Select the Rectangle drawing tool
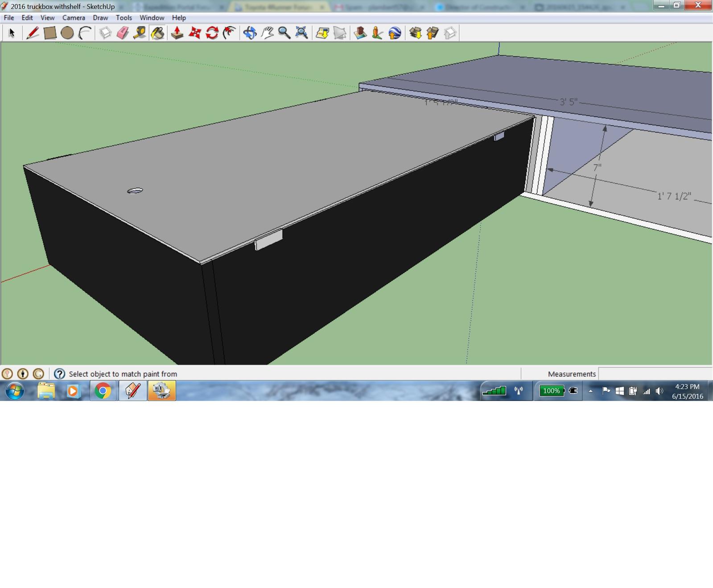 50,33
